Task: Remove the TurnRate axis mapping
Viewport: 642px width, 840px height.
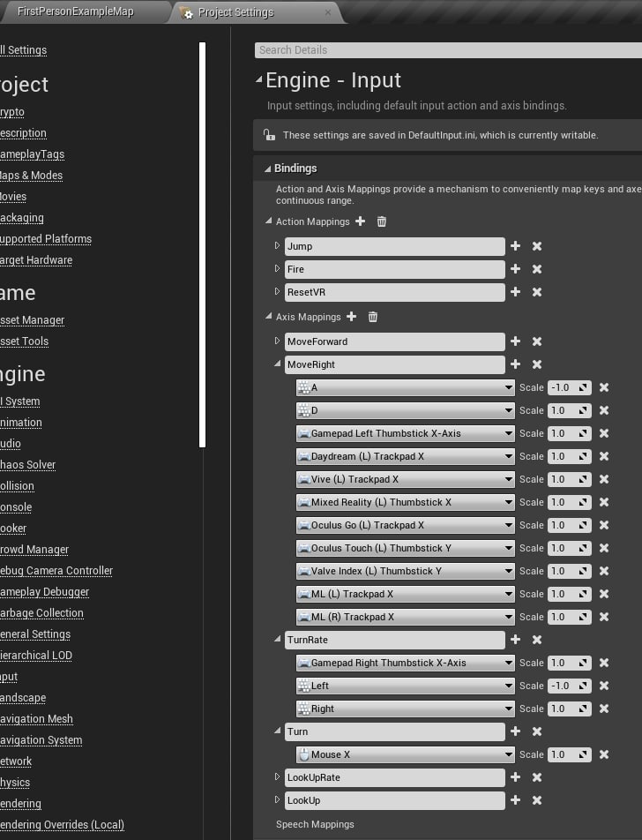Action: pyautogui.click(x=537, y=640)
